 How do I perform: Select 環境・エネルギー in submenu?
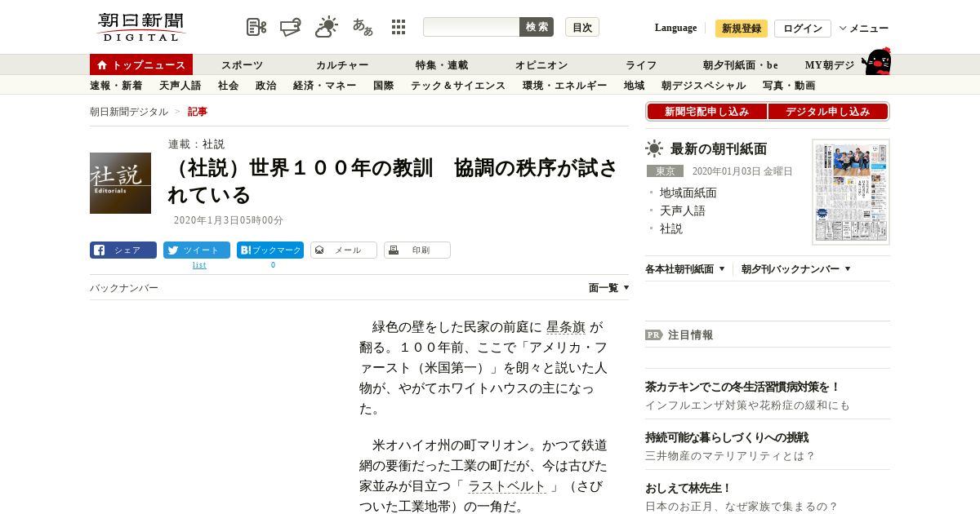564,86
